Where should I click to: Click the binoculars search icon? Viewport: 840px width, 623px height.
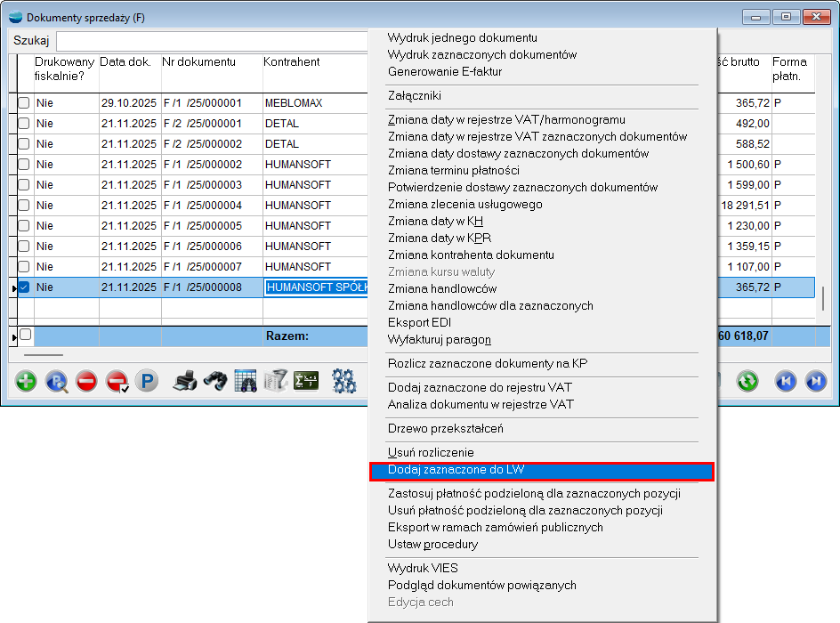pyautogui.click(x=214, y=381)
